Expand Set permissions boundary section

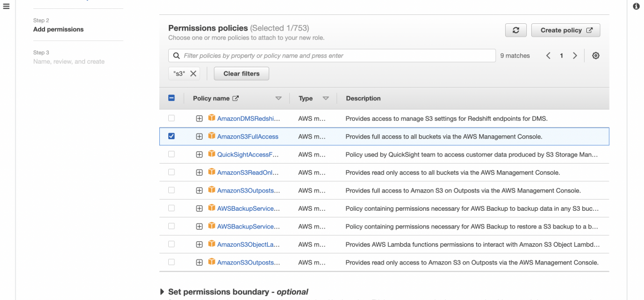pyautogui.click(x=162, y=292)
